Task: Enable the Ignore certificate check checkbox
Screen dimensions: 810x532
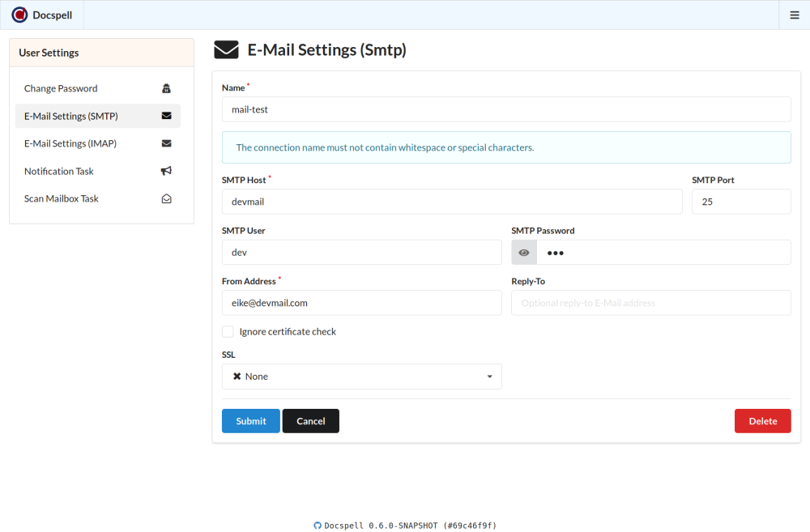Action: pos(228,331)
